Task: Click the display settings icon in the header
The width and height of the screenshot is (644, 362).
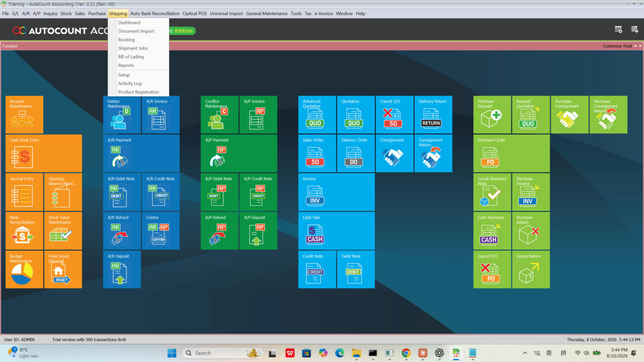Action: (635, 30)
